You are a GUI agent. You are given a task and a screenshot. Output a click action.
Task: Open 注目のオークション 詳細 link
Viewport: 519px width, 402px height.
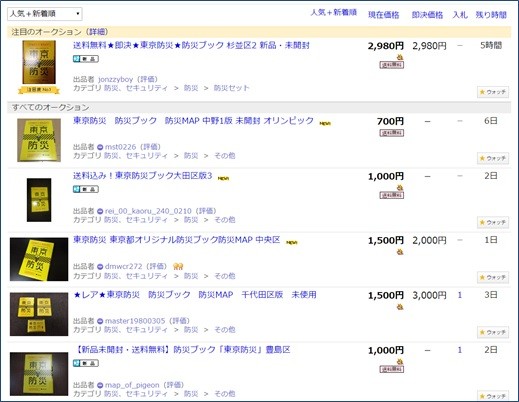98,32
